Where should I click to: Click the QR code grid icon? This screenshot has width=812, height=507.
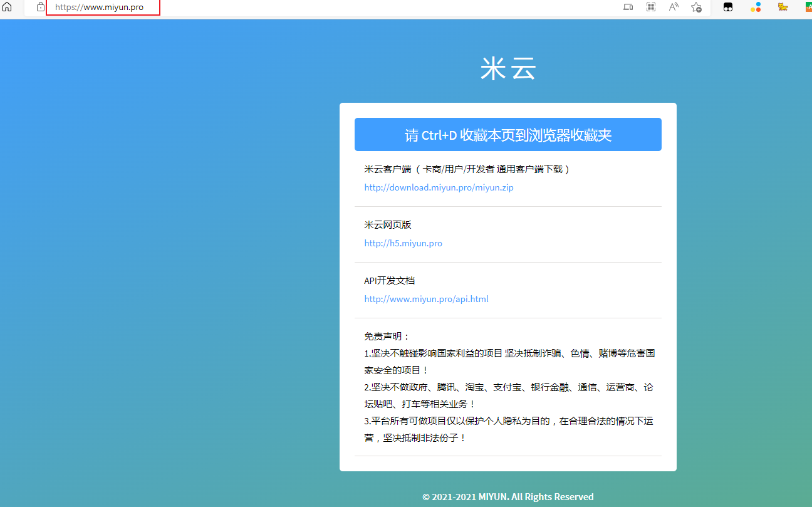(651, 7)
